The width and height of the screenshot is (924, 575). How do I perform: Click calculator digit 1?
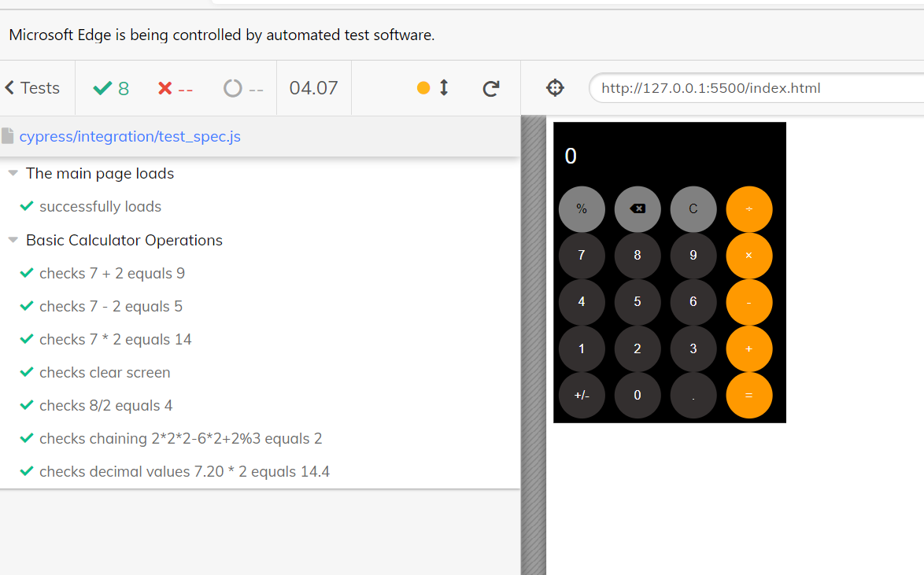point(582,348)
